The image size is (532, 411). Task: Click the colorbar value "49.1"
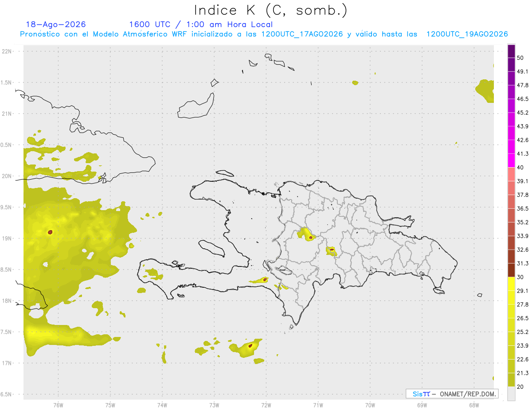523,71
